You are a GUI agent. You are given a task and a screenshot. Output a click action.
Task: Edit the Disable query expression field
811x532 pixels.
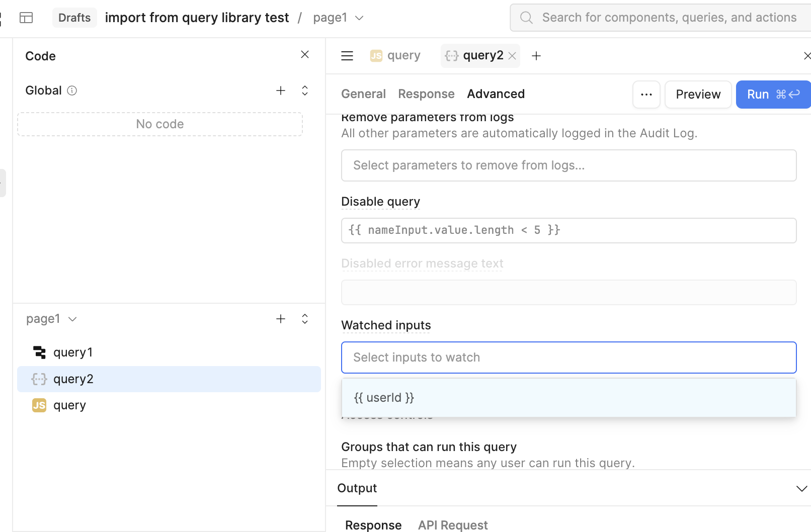coord(569,230)
